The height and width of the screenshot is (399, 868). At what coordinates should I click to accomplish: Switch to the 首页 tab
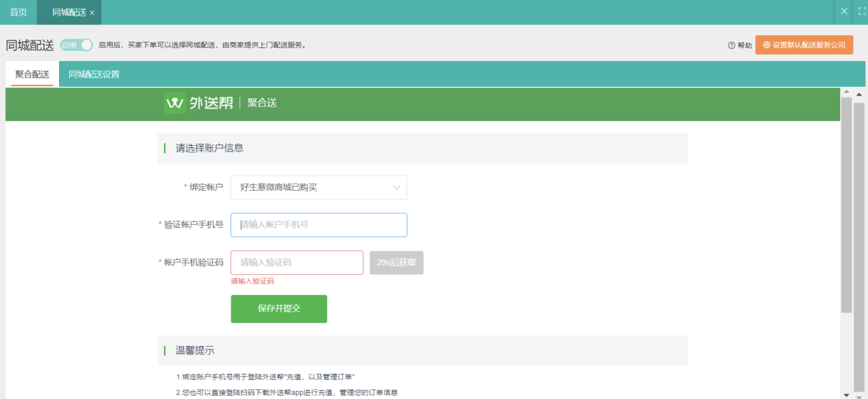point(18,12)
